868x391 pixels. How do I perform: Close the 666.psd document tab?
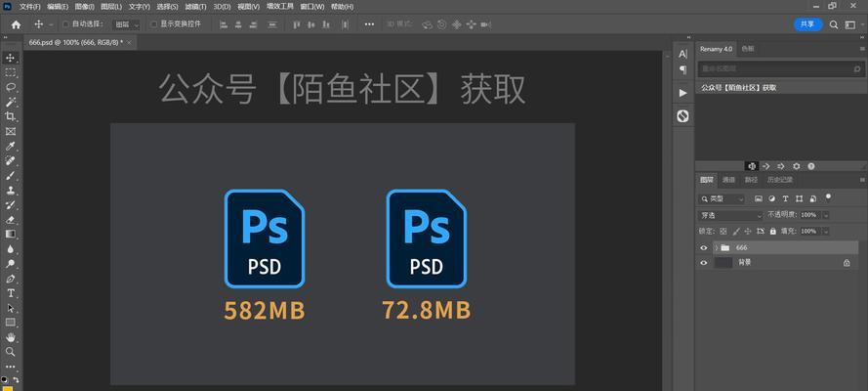pyautogui.click(x=130, y=42)
